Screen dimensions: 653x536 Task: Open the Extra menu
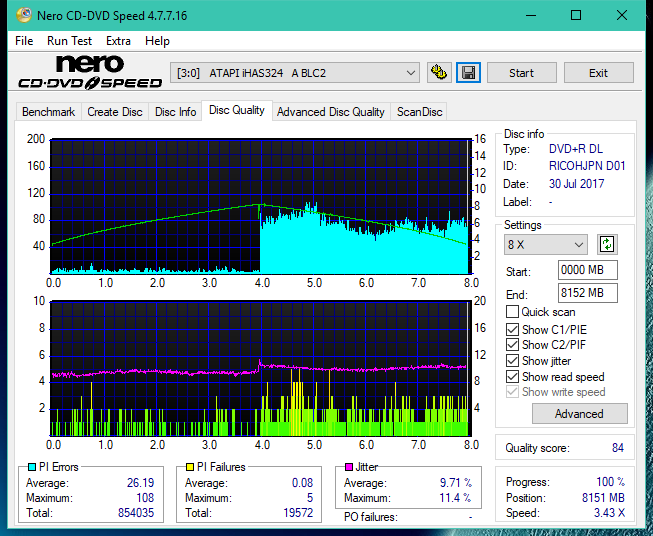point(118,41)
